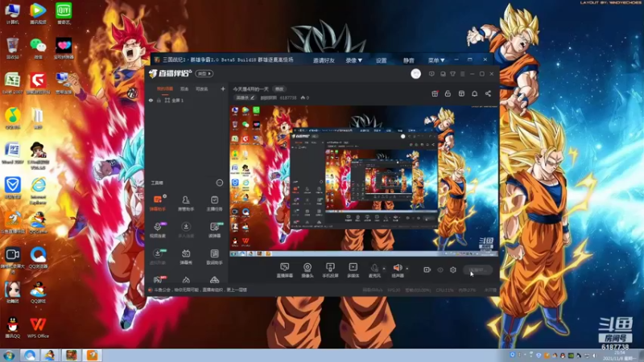Open Windows Start button
The height and width of the screenshot is (362, 644).
tap(9, 356)
